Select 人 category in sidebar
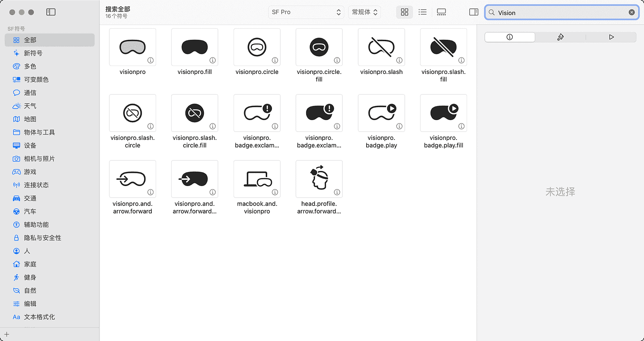 50,251
